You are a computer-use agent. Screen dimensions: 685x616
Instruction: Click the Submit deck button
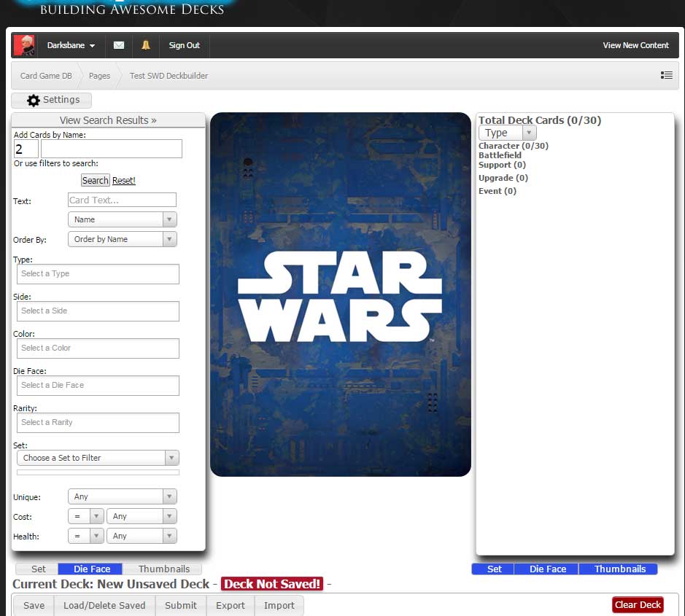(x=180, y=605)
